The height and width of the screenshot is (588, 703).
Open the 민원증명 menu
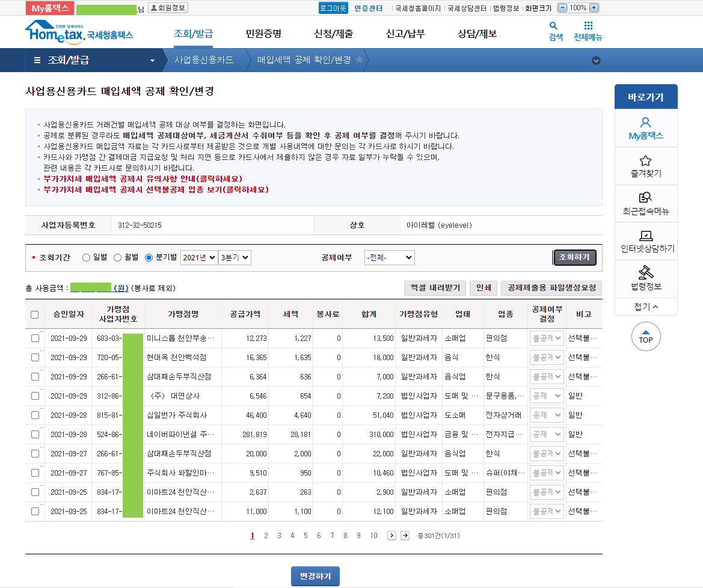click(x=263, y=34)
